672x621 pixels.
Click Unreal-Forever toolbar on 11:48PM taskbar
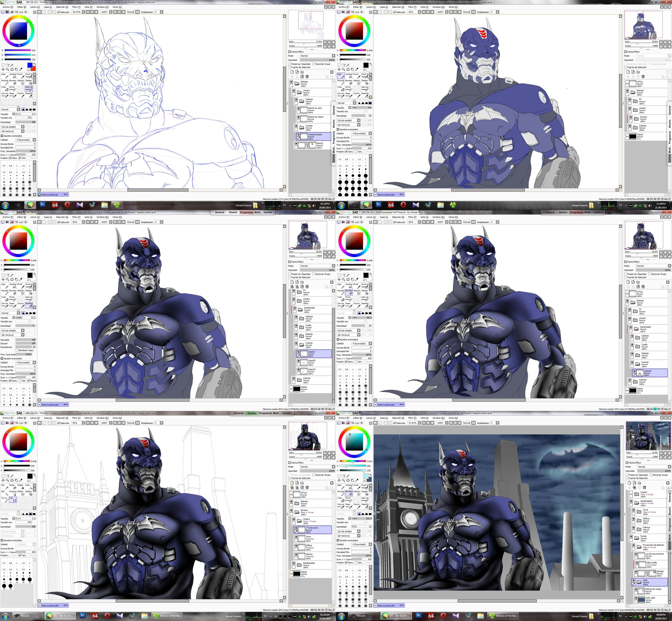[579, 205]
